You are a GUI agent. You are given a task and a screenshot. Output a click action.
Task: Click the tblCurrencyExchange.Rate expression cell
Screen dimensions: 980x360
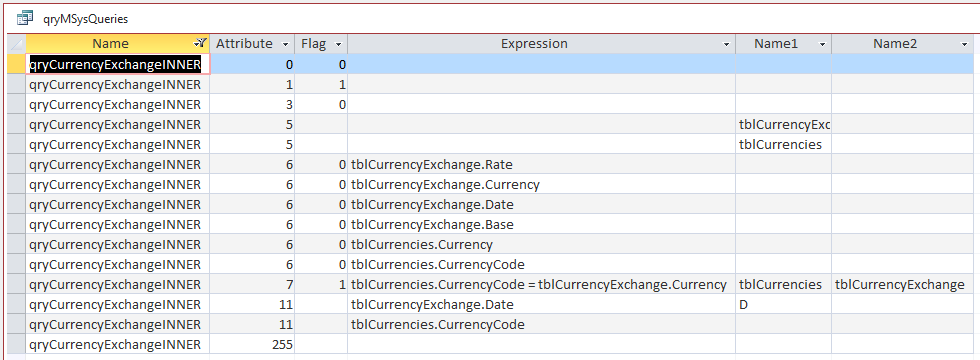point(542,164)
